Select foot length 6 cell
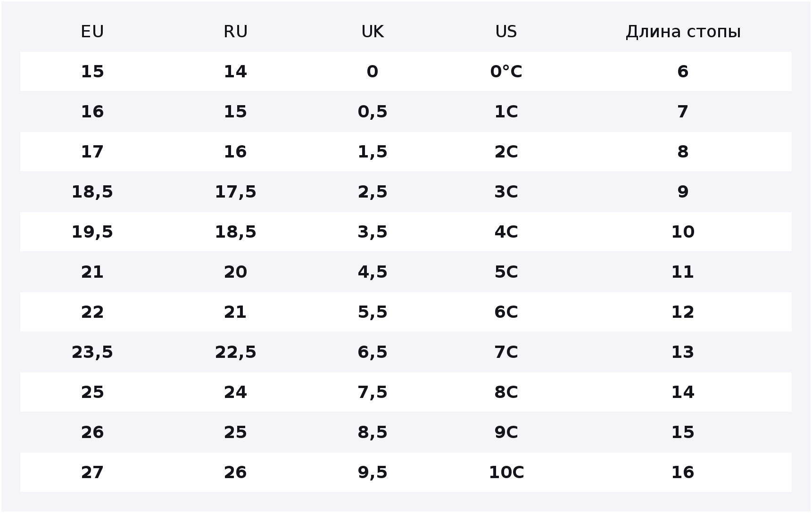The image size is (812, 513). pyautogui.click(x=683, y=72)
